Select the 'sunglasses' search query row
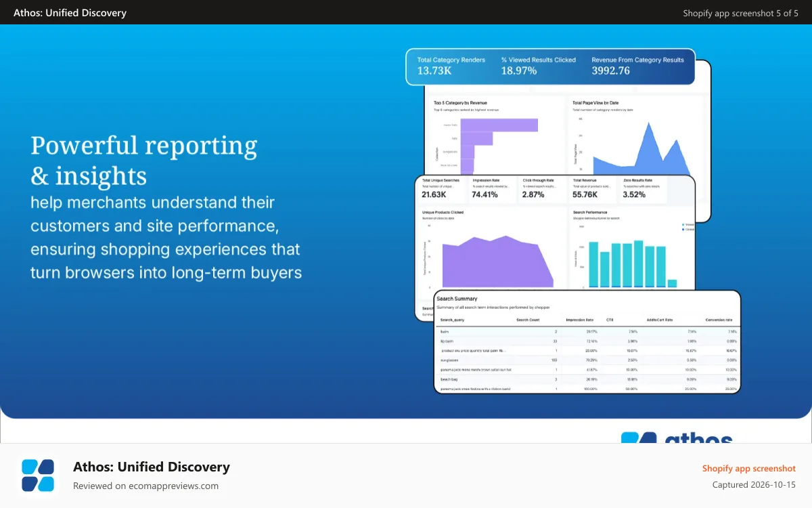This screenshot has width=812, height=508. tap(587, 360)
